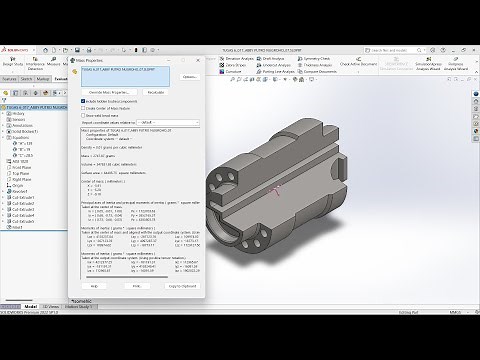The image size is (480, 360).
Task: Click the Recalculate button
Action: click(x=155, y=92)
